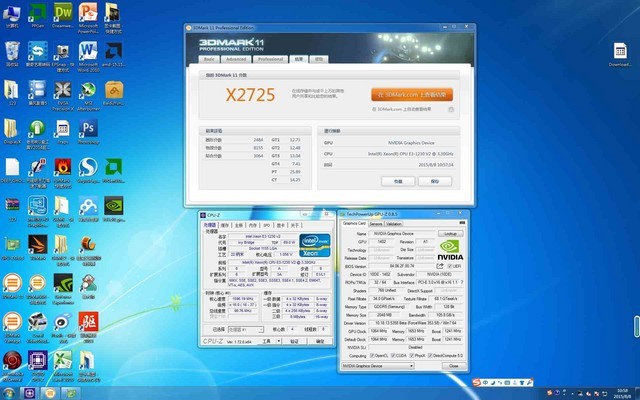Toggle the PhysX checkbox in GPU-Z
The width and height of the screenshot is (640, 400).
[x=412, y=356]
